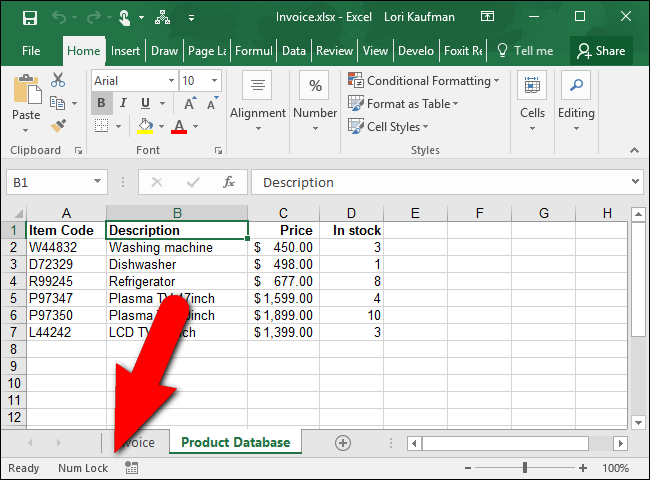650x480 pixels.
Task: Toggle Italic formatting
Action: click(x=125, y=103)
